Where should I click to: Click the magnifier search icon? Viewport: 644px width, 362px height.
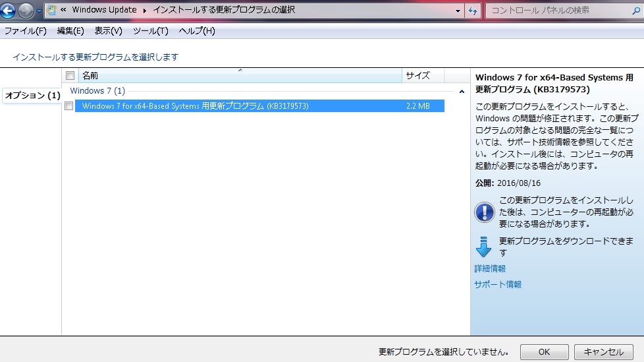click(x=636, y=11)
